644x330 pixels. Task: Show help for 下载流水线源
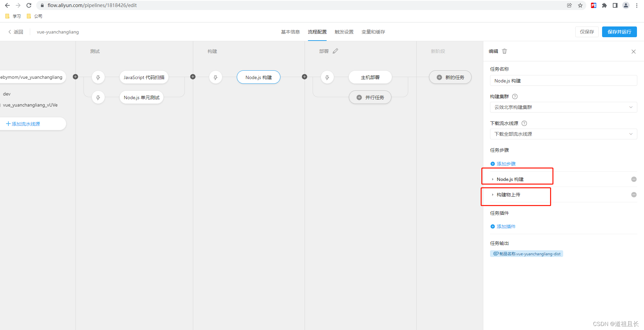[x=524, y=123]
